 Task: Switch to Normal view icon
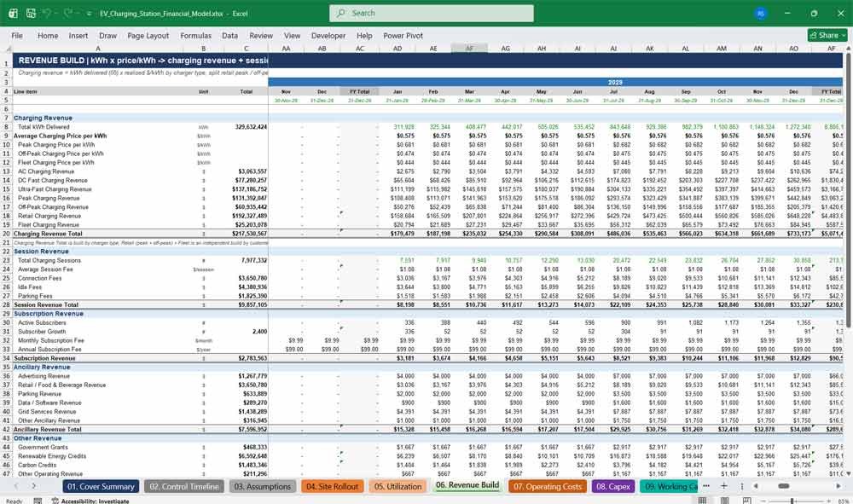pyautogui.click(x=703, y=501)
